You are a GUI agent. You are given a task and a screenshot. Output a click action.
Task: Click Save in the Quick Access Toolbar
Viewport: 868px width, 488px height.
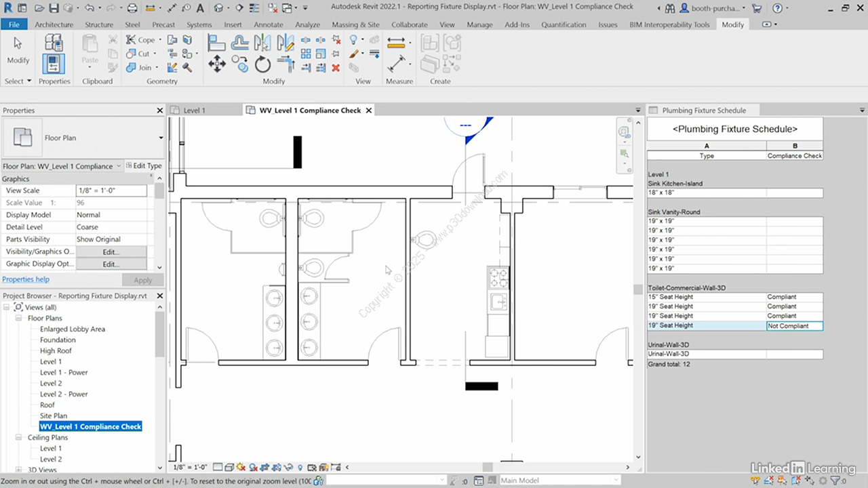pyautogui.click(x=54, y=8)
